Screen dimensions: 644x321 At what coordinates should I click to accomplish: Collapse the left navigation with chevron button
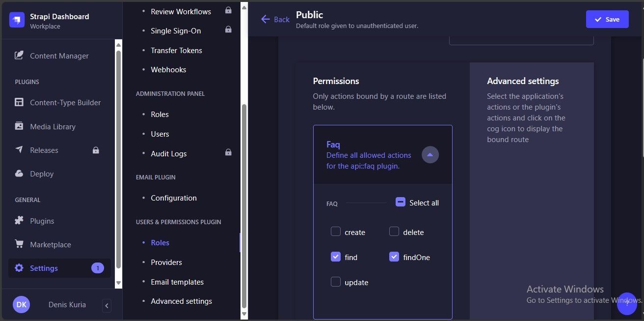tap(107, 306)
